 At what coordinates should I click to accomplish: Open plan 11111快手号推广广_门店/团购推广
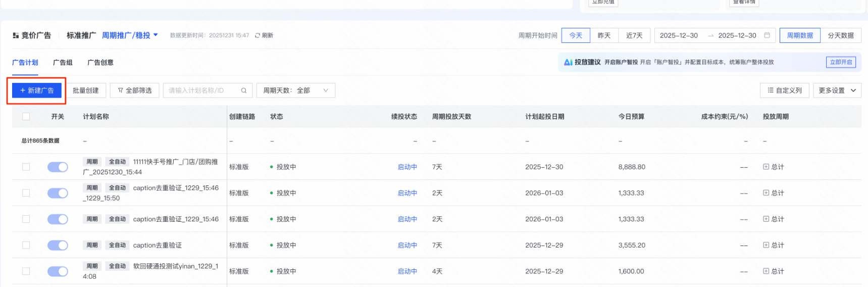pyautogui.click(x=150, y=167)
